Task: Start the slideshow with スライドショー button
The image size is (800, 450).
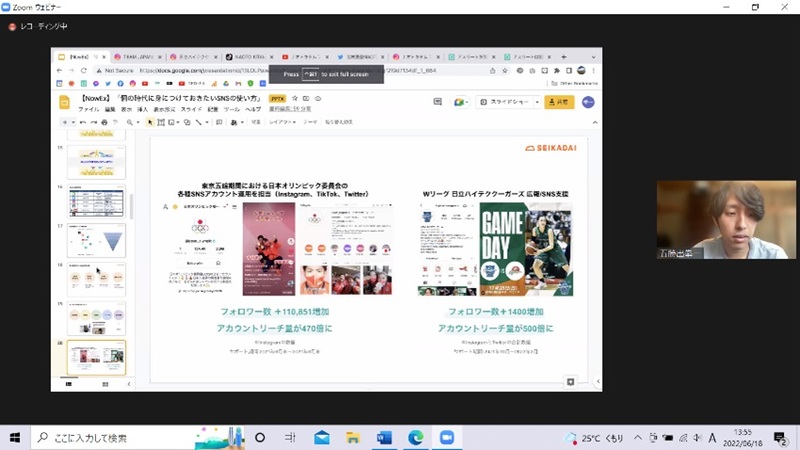Action: pos(504,102)
